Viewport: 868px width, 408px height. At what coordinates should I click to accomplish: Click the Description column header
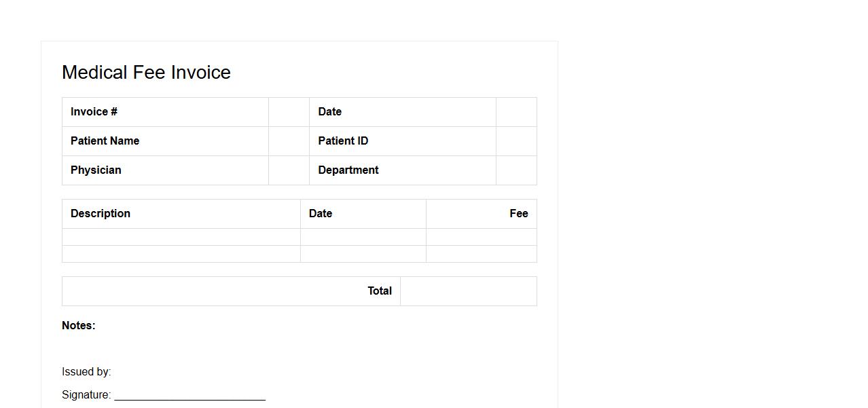pyautogui.click(x=101, y=214)
